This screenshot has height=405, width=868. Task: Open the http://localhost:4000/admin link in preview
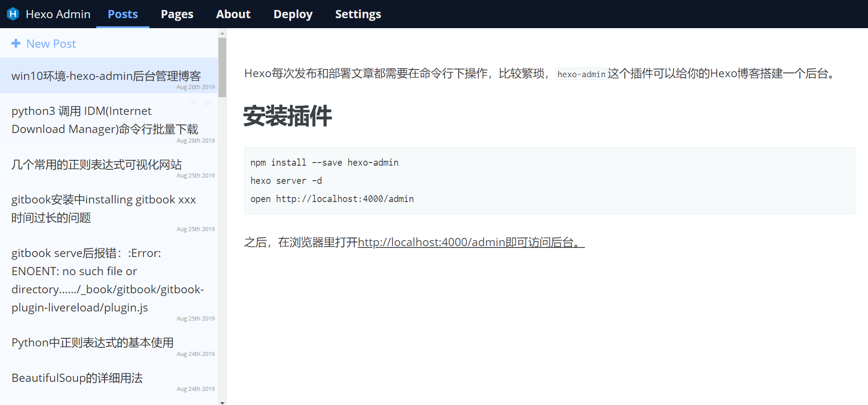[x=471, y=242]
